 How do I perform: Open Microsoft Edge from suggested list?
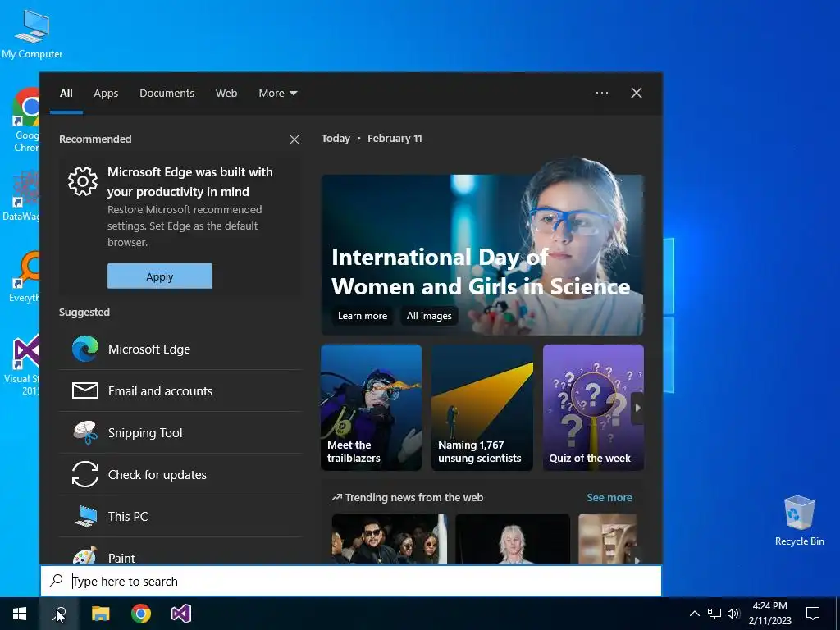point(180,349)
